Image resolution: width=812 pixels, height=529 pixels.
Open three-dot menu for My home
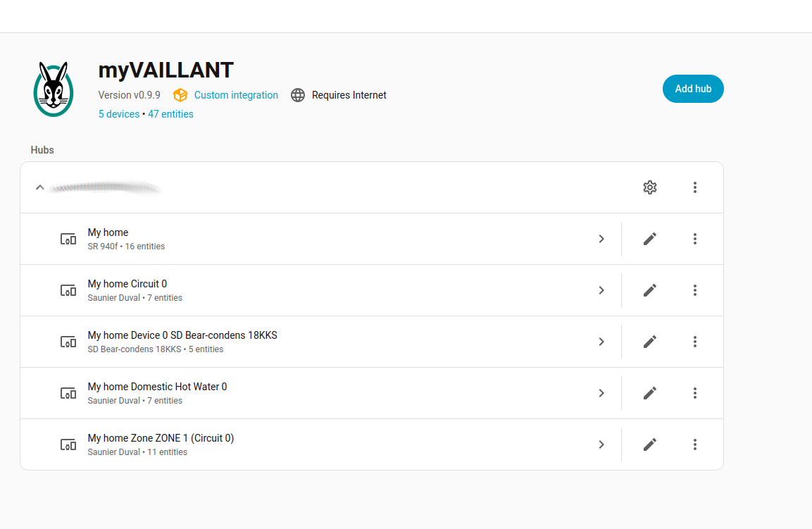[695, 239]
